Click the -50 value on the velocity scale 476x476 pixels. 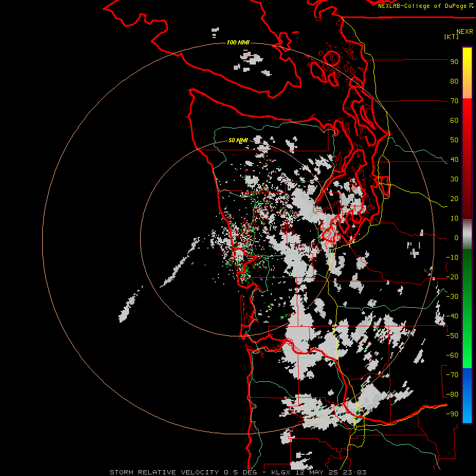point(452,336)
